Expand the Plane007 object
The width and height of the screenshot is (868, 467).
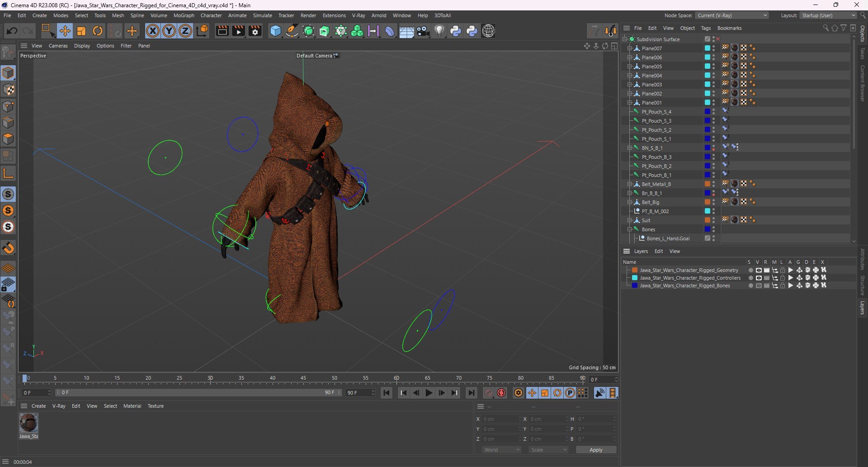pos(629,48)
